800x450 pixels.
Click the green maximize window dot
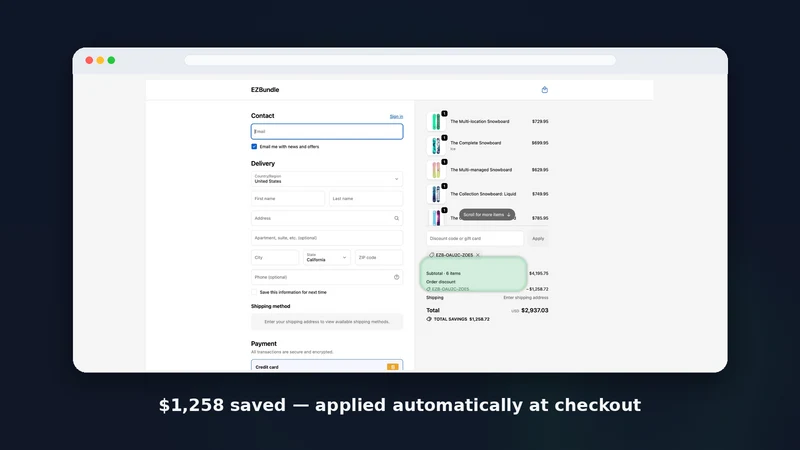point(111,60)
